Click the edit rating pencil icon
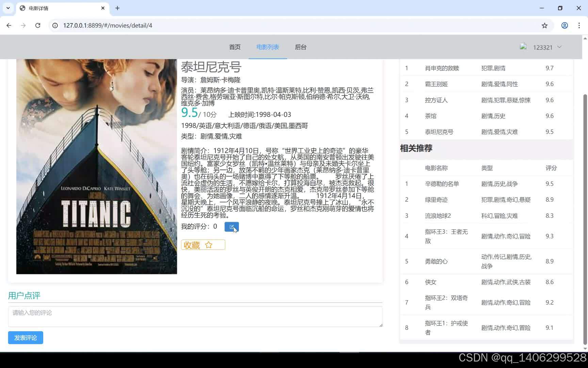Viewport: 588px width, 368px height. (x=232, y=227)
